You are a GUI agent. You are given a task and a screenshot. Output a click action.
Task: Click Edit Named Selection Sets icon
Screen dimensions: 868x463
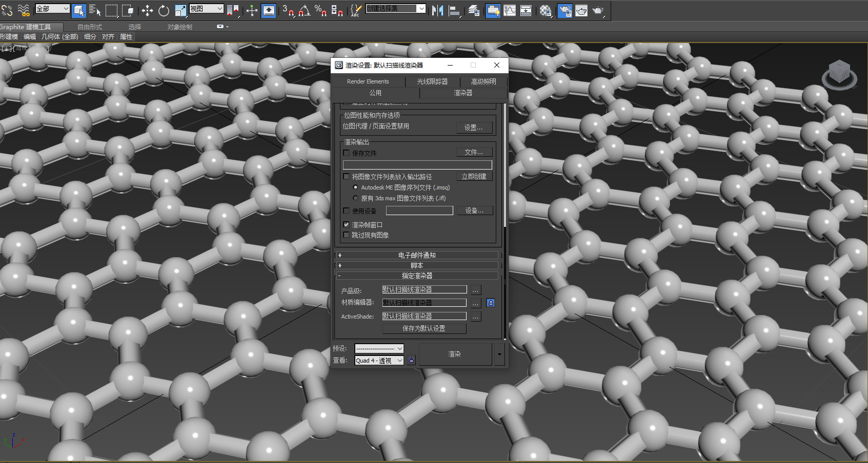tap(356, 10)
